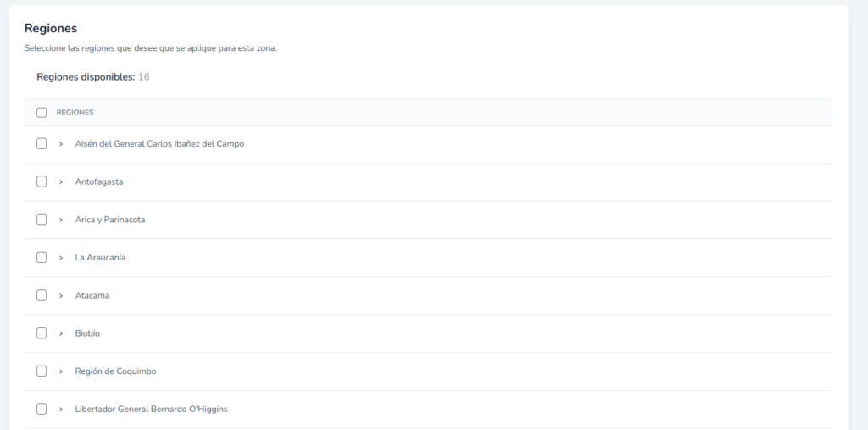Viewport: 868px width, 430px height.
Task: Check the select-all REGIONES header checkbox
Action: pyautogui.click(x=42, y=113)
